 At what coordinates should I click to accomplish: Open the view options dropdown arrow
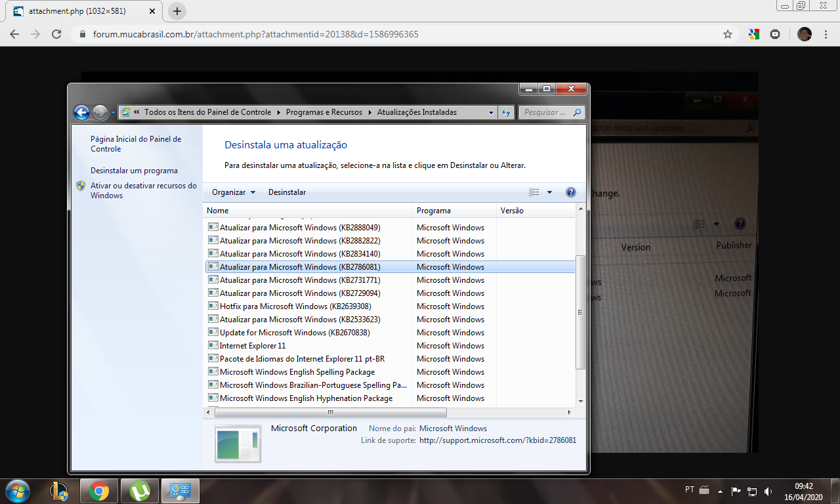[549, 192]
